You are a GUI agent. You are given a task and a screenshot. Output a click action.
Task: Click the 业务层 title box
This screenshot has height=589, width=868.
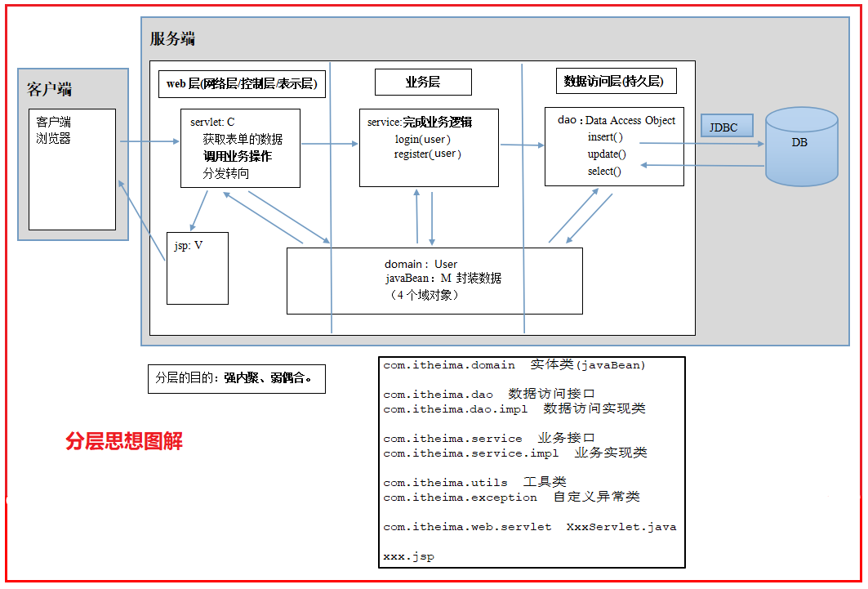pyautogui.click(x=423, y=82)
